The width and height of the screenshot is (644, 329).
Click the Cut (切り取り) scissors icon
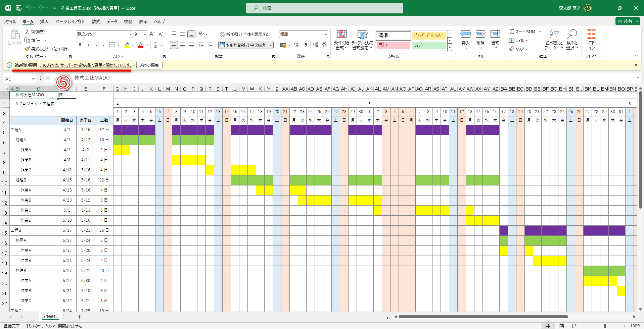tap(27, 32)
